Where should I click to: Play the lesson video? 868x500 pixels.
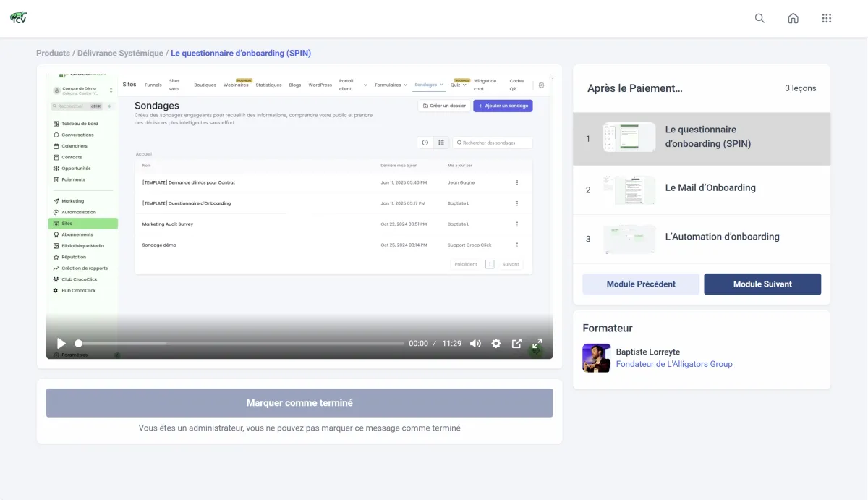pos(61,344)
